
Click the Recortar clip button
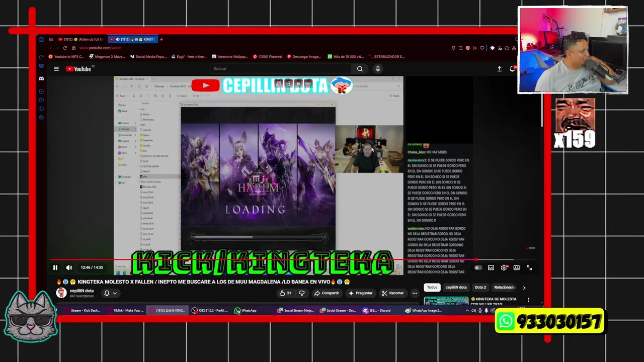pyautogui.click(x=392, y=293)
